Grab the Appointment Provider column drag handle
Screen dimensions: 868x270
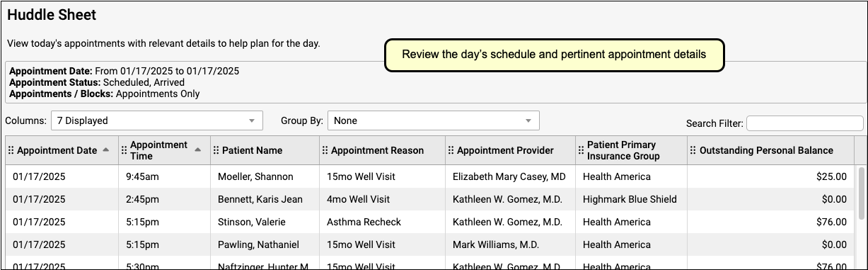click(451, 150)
